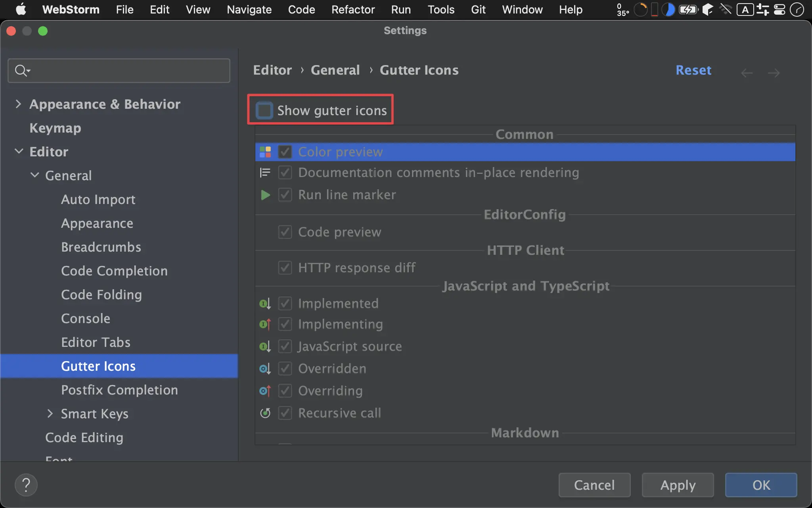Select Code Completion in the settings tree
This screenshot has width=812, height=508.
(x=114, y=271)
